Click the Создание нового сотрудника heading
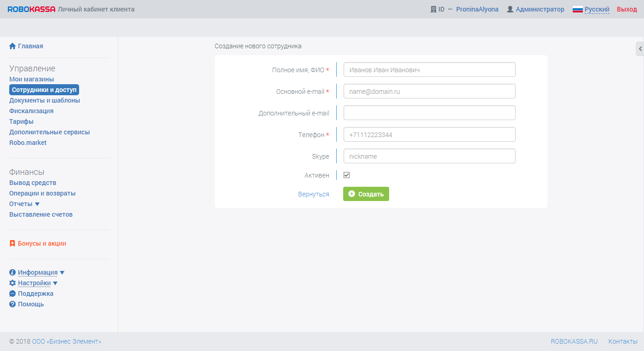Viewport: 644px width, 351px height. tap(258, 46)
